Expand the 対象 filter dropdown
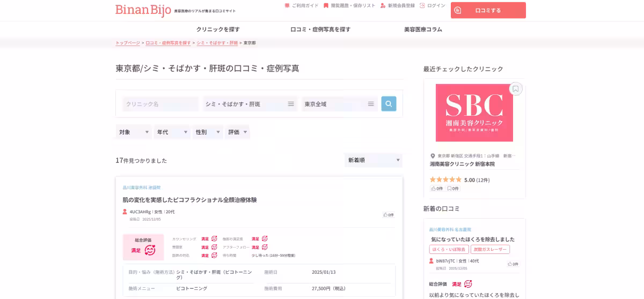Image resolution: width=644 pixels, height=299 pixels. coord(134,132)
